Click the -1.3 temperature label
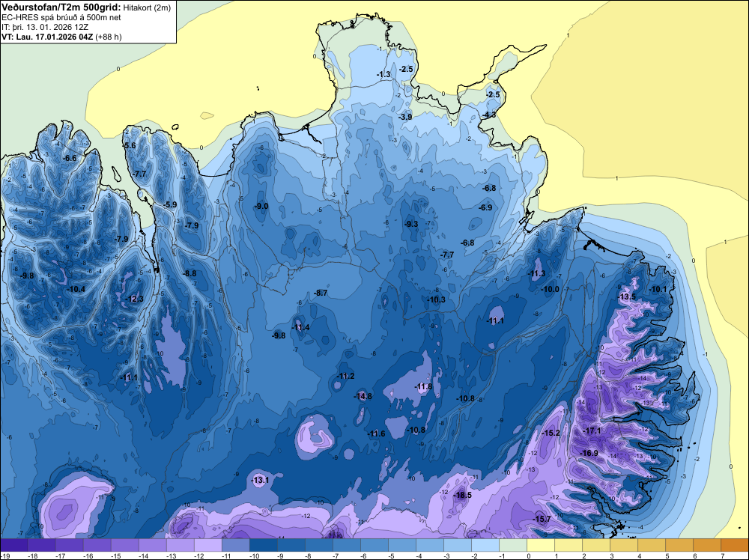The width and height of the screenshot is (749, 560). [383, 74]
